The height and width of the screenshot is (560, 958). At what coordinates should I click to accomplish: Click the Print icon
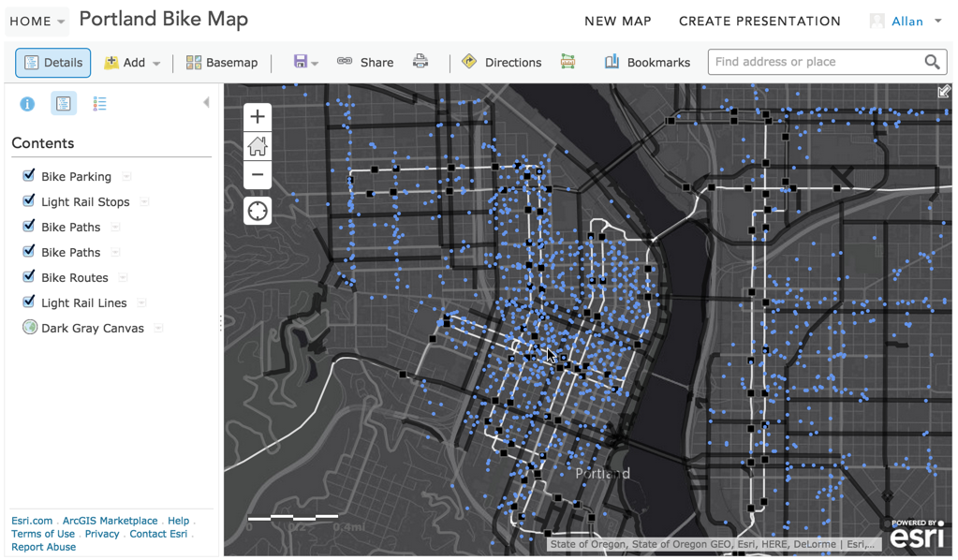(420, 61)
